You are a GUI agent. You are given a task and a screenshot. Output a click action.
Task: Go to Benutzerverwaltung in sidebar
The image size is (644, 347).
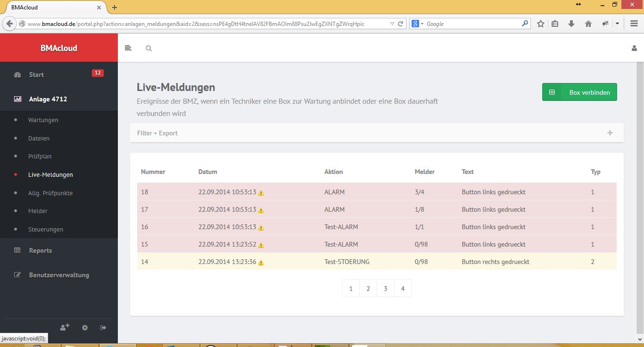pyautogui.click(x=58, y=275)
